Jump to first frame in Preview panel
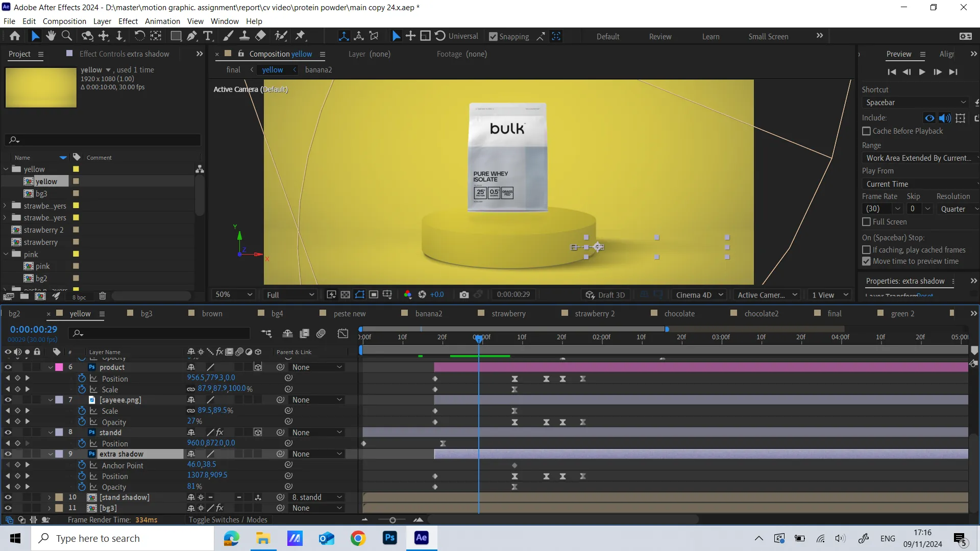Screen dimensions: 980x551 tap(892, 72)
